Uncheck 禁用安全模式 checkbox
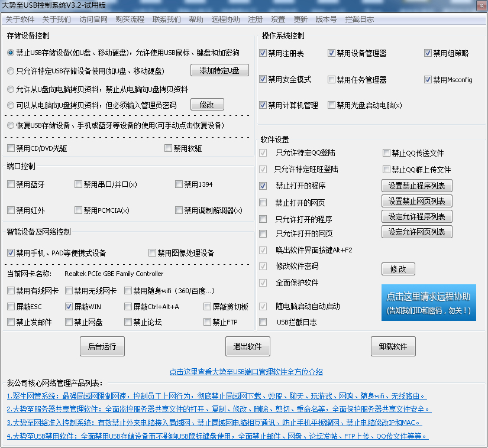The height and width of the screenshot is (448, 488). tap(263, 79)
